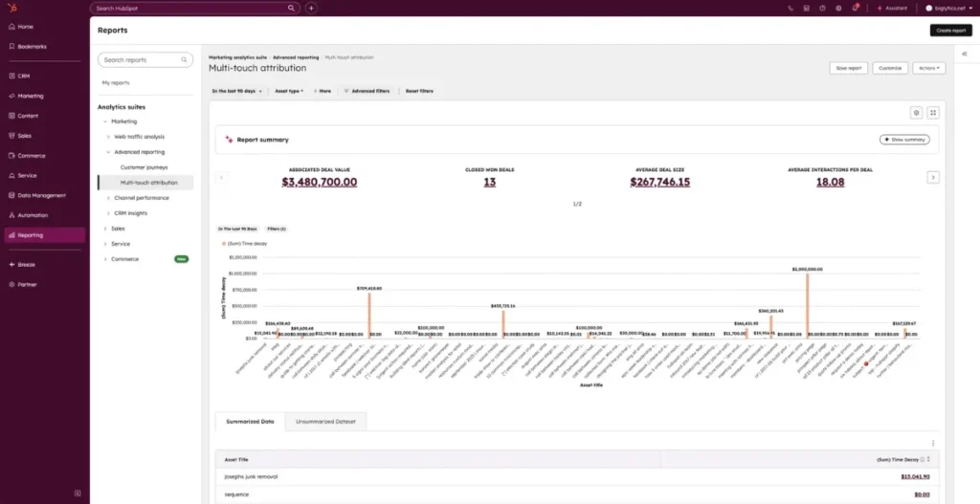The width and height of the screenshot is (980, 504).
Task: Expand Sales analytics suite
Action: pos(105,229)
